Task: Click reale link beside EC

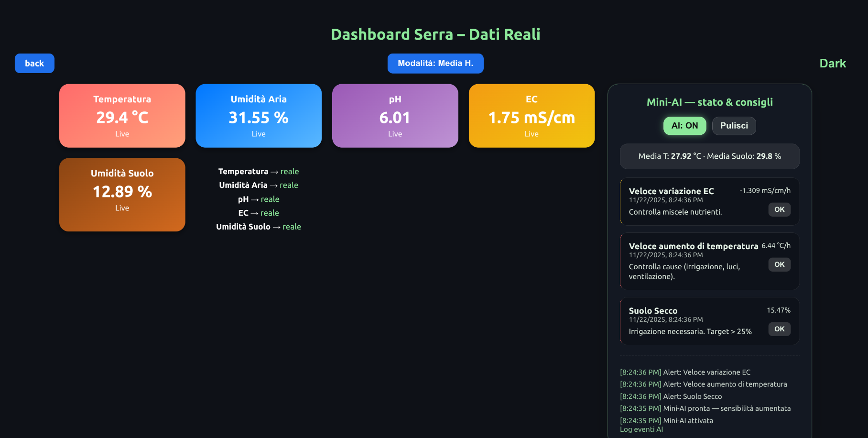Action: click(269, 213)
